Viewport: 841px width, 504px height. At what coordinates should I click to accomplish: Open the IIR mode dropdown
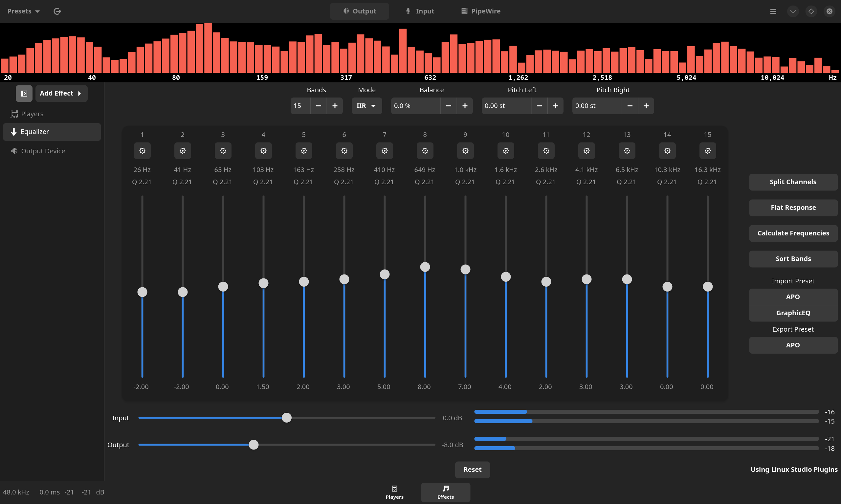(x=366, y=106)
